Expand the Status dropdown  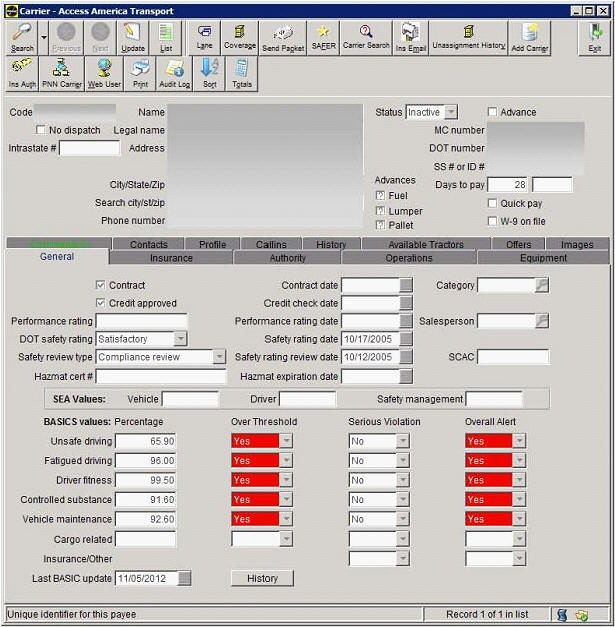450,112
